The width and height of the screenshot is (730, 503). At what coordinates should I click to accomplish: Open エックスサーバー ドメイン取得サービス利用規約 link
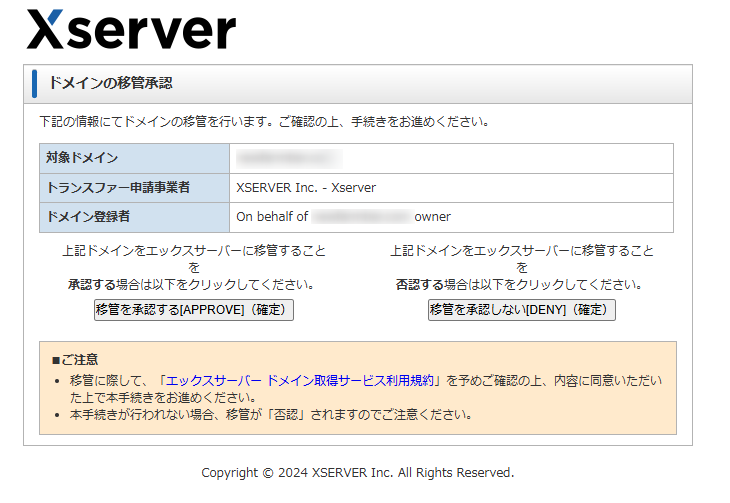[300, 381]
